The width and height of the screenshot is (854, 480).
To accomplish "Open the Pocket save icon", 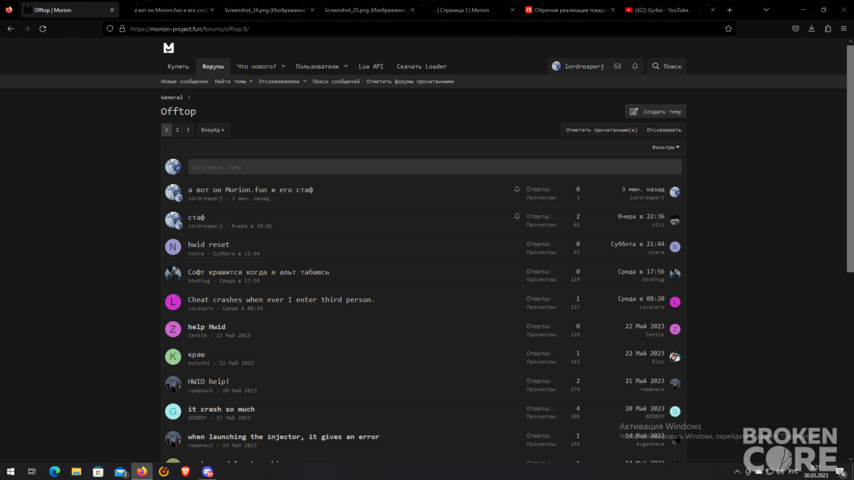I will coord(796,29).
